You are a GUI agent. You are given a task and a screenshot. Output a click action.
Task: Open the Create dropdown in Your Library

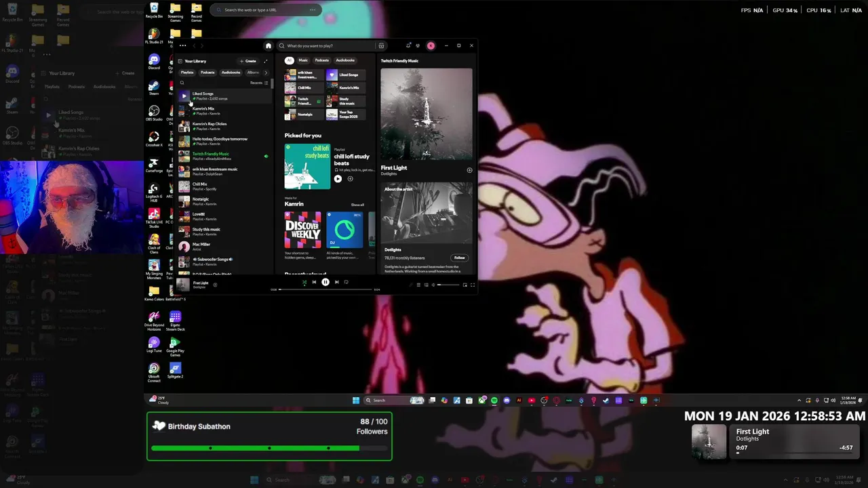click(x=248, y=61)
